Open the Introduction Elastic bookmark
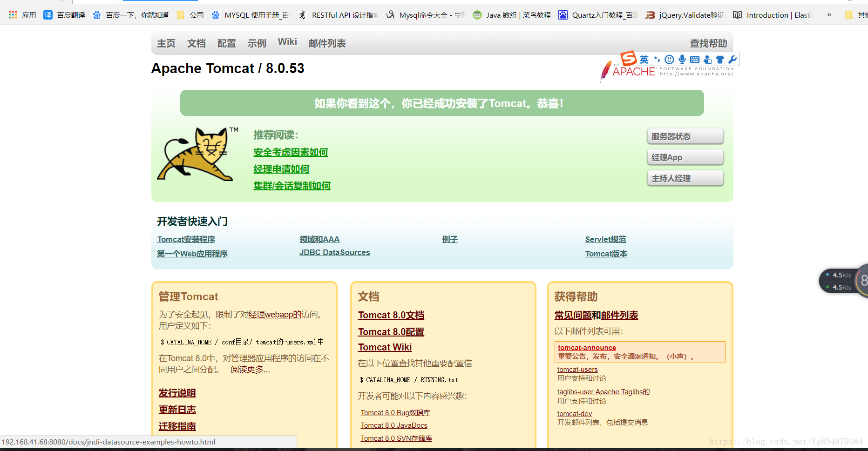The width and height of the screenshot is (868, 451). coord(773,15)
